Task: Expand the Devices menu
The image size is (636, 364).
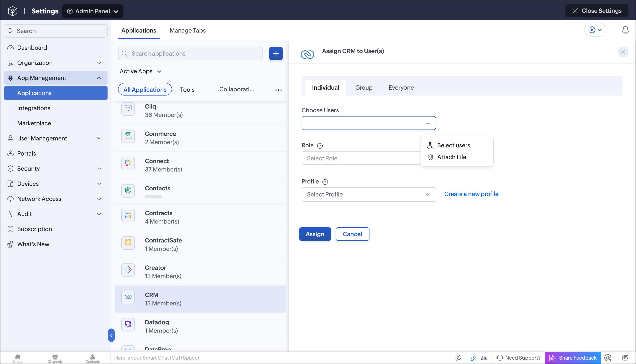Action: pyautogui.click(x=55, y=183)
